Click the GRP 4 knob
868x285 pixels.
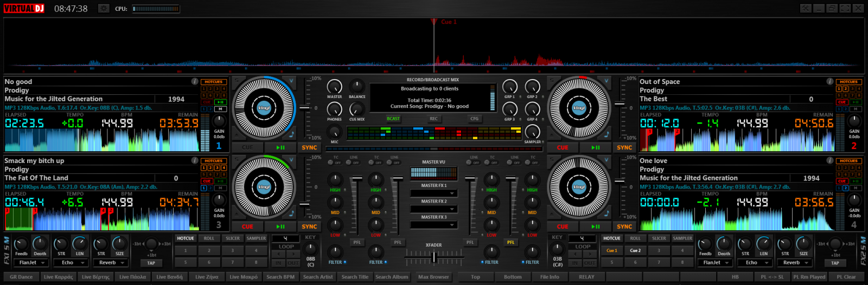(x=533, y=109)
